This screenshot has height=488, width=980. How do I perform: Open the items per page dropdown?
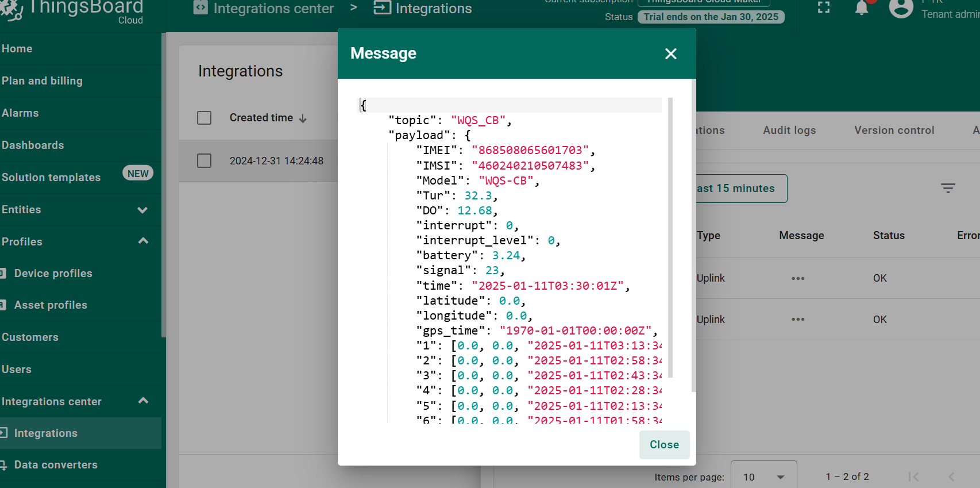(763, 477)
